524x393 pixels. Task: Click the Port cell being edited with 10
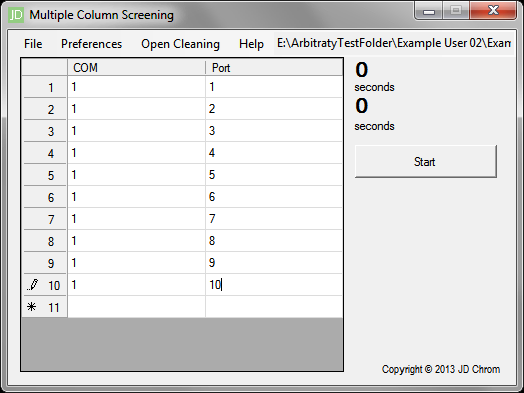[274, 285]
